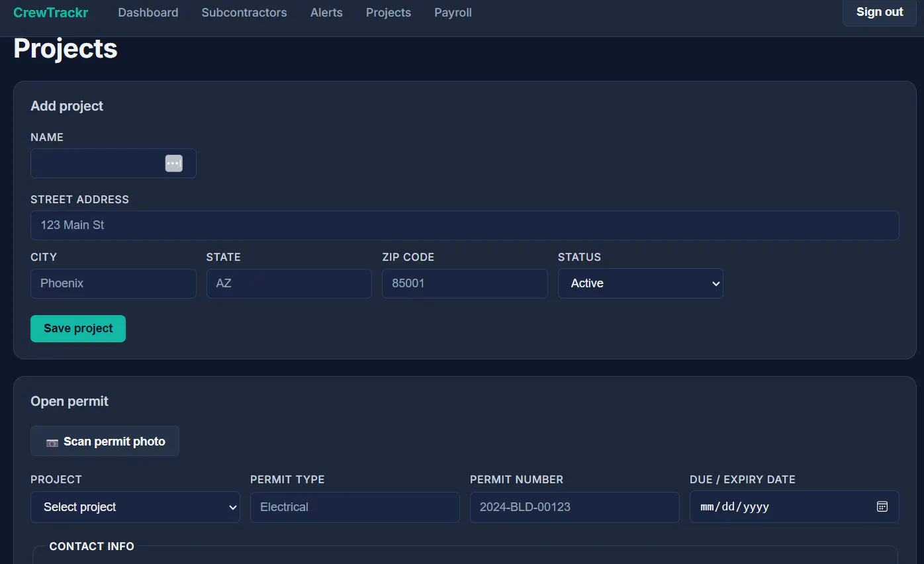
Task: Click the Open permit heading
Action: 69,401
